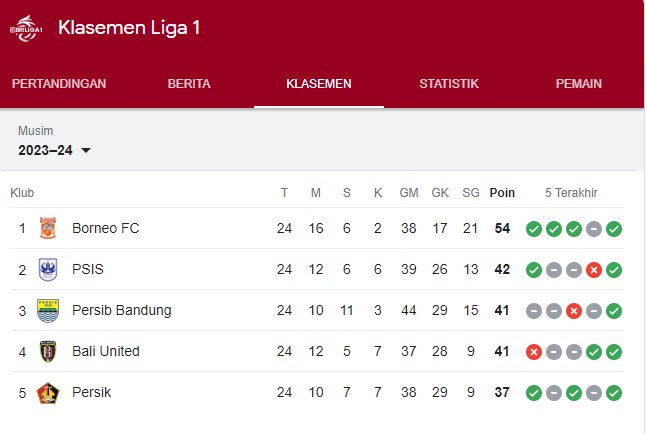Open the Borneo FC team link
This screenshot has width=647, height=433.
(x=106, y=228)
